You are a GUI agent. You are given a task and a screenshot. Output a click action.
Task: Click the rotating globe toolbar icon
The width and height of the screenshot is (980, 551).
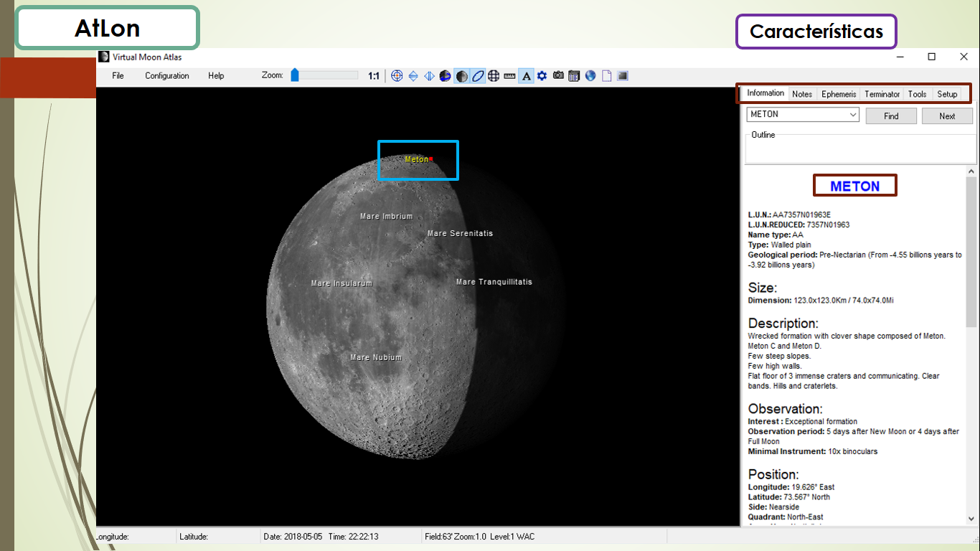tap(446, 76)
